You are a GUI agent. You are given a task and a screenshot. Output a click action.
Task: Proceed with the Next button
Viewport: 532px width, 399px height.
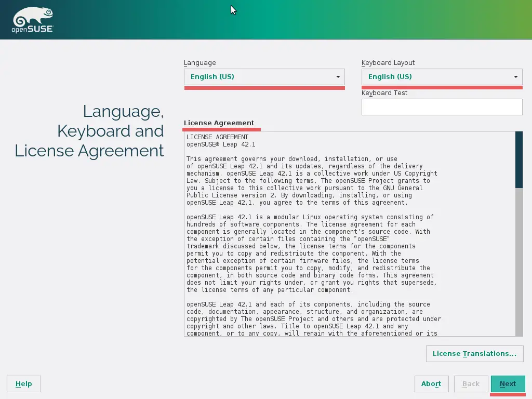[x=508, y=384]
